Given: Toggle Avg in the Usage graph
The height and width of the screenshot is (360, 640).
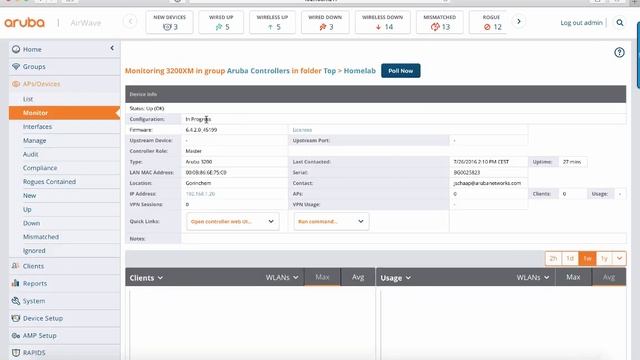Looking at the screenshot, I should [609, 277].
